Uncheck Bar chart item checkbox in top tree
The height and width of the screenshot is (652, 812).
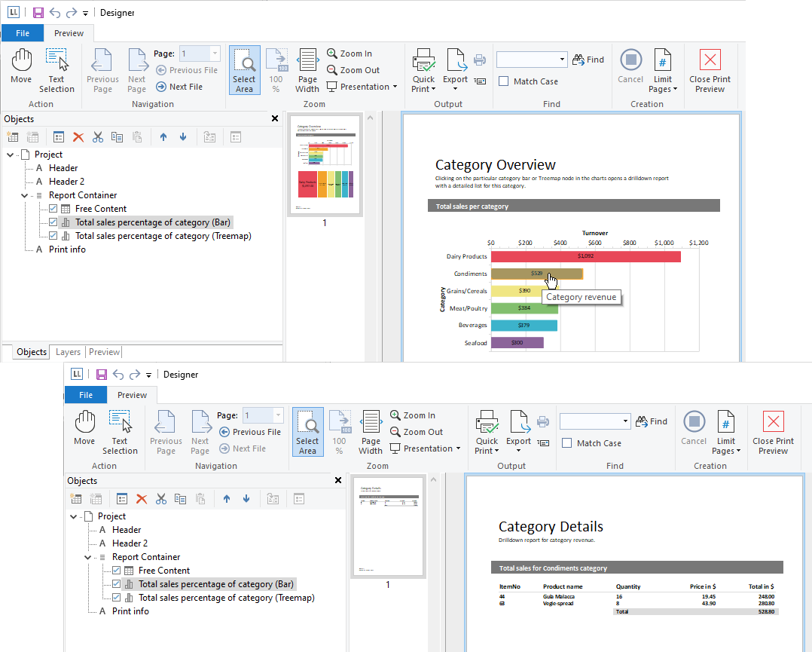[x=53, y=222]
